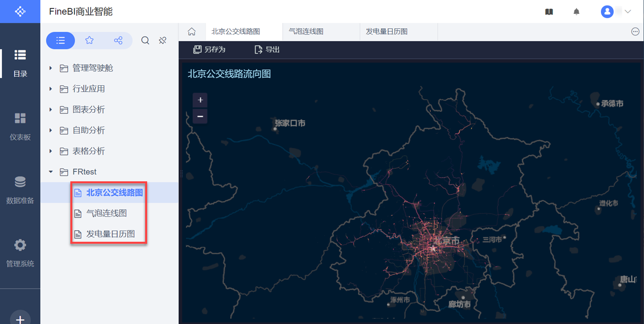644x324 pixels.
Task: Expand the 管理驾驶舱 folder arrow
Action: [x=51, y=68]
